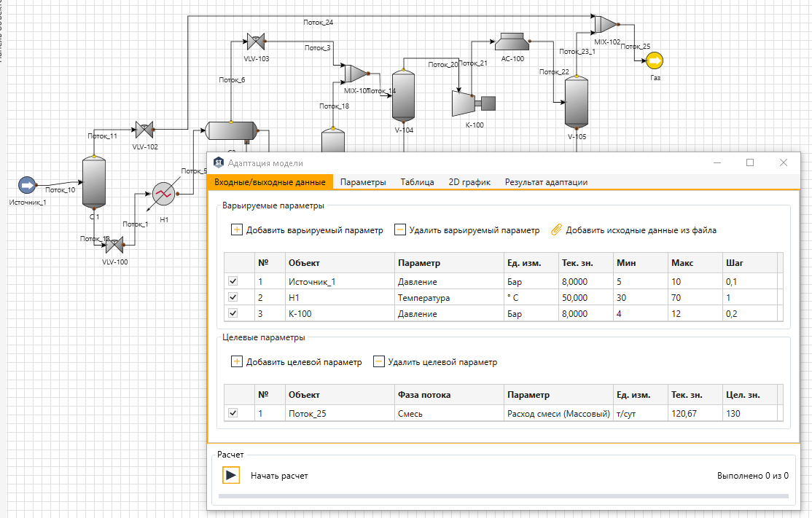Switch to the Параметры tab
This screenshot has width=812, height=518.
363,182
